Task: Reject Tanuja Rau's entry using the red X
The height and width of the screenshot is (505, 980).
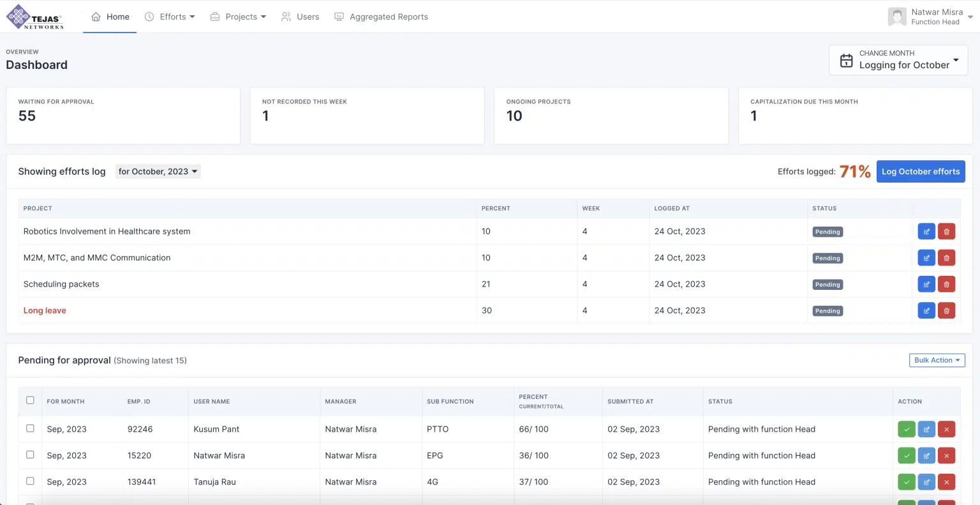Action: 946,481
